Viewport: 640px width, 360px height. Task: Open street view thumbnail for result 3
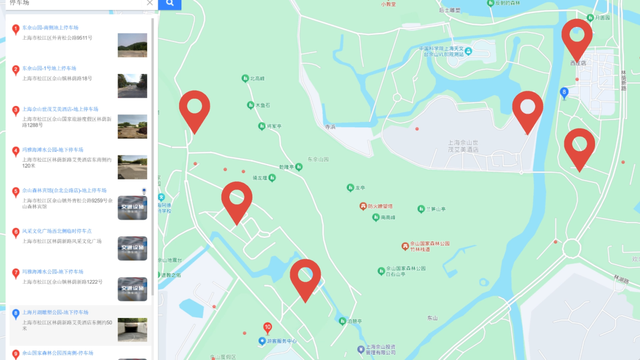[x=132, y=126]
